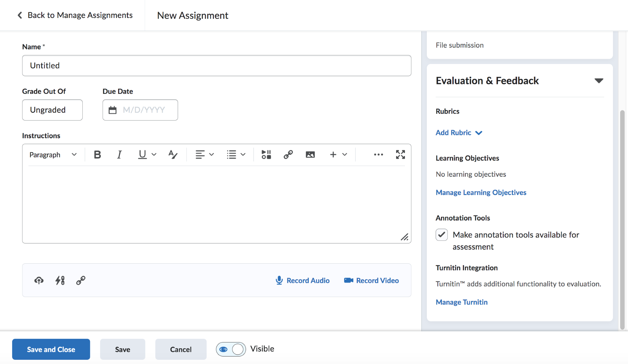The width and height of the screenshot is (628, 364).
Task: Toggle the Visible visibility switch
Action: [x=231, y=349]
